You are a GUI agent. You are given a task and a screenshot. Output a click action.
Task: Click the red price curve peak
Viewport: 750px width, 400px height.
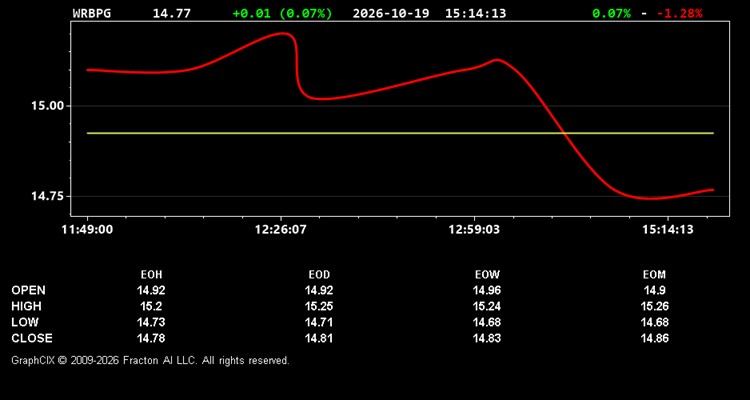(284, 33)
